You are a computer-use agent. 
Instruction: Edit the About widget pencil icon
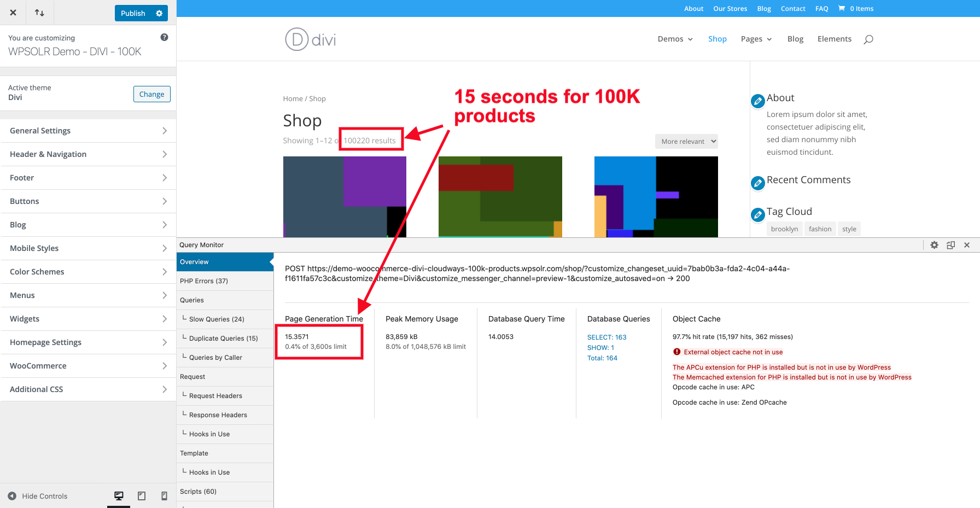(757, 101)
